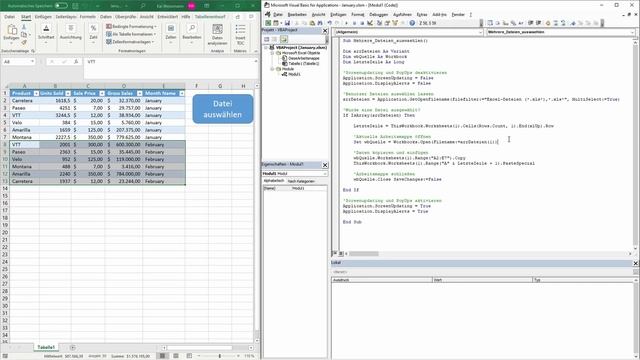Click the insert function fx icon

tap(76, 62)
